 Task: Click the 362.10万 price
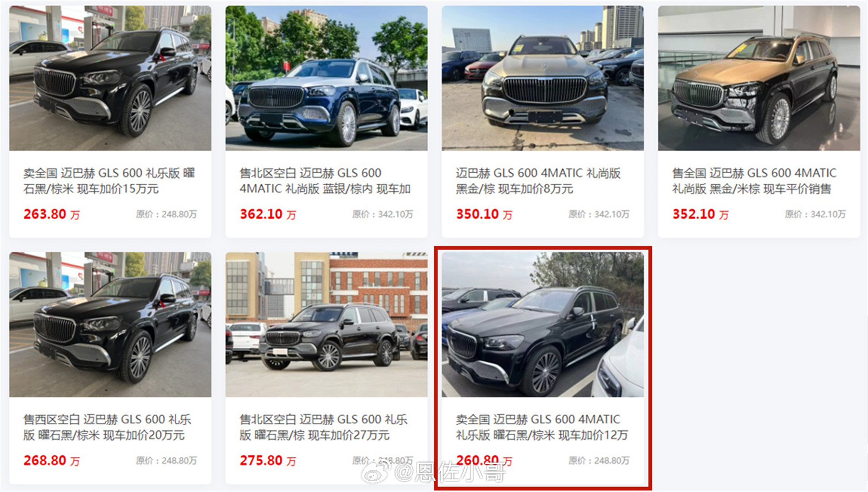(x=268, y=214)
